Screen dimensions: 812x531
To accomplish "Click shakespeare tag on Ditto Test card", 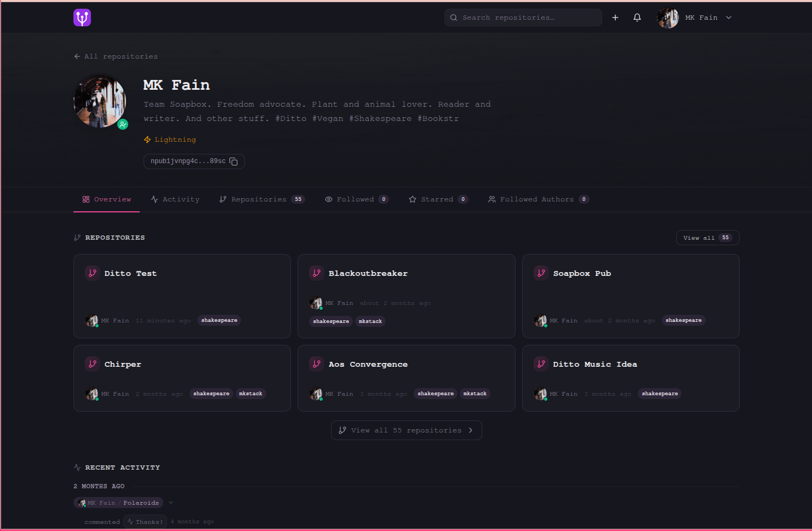I will click(x=219, y=320).
